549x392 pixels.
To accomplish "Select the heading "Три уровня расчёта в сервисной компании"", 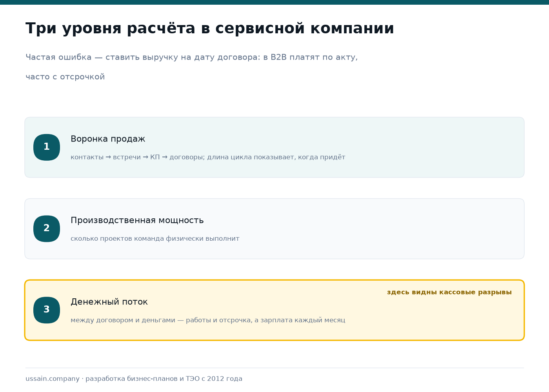I will pos(210,29).
